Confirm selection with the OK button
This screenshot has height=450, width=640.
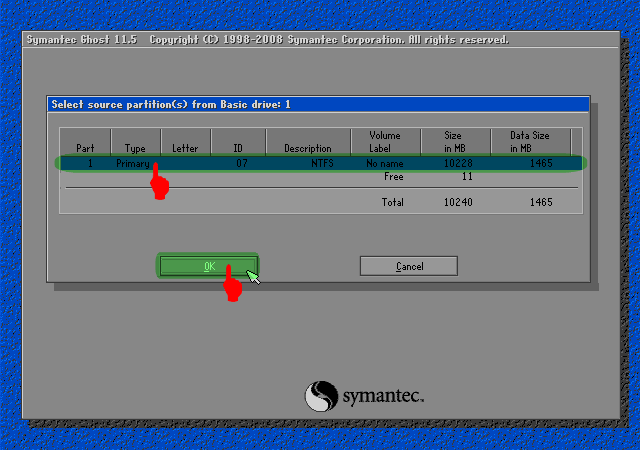point(209,266)
